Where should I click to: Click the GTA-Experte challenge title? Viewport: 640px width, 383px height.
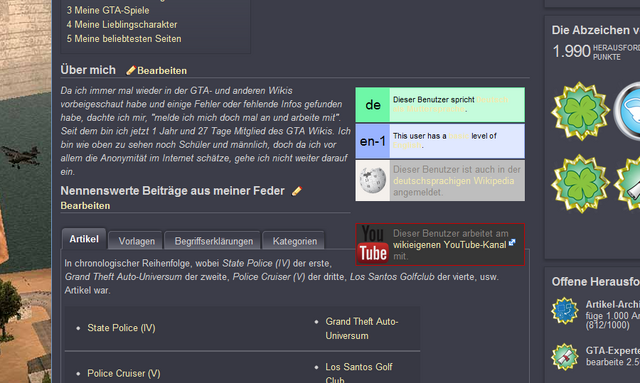(613, 351)
